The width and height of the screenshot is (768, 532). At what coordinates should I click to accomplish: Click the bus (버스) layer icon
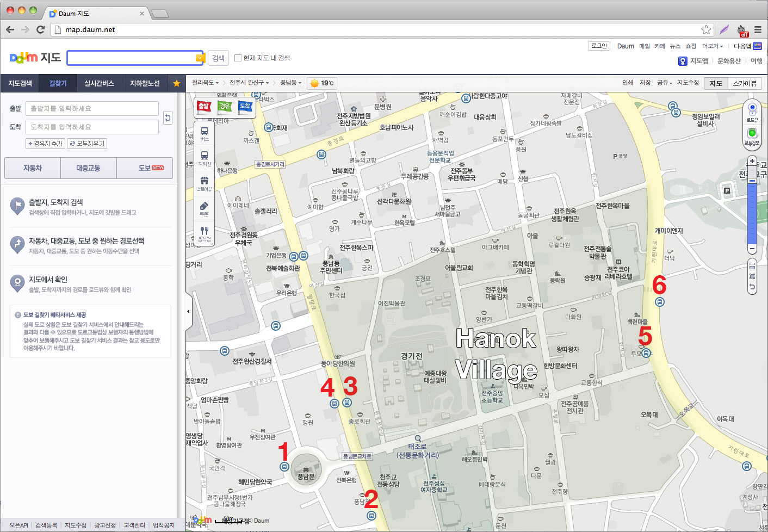pos(205,133)
